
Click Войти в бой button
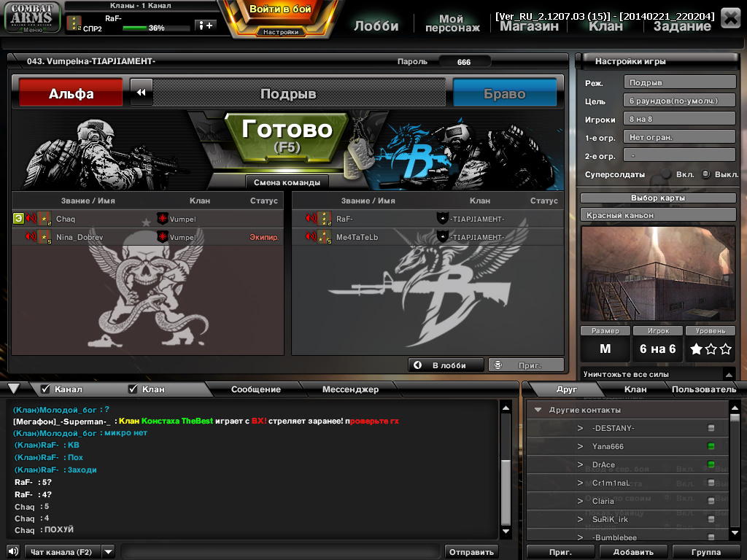(x=280, y=10)
